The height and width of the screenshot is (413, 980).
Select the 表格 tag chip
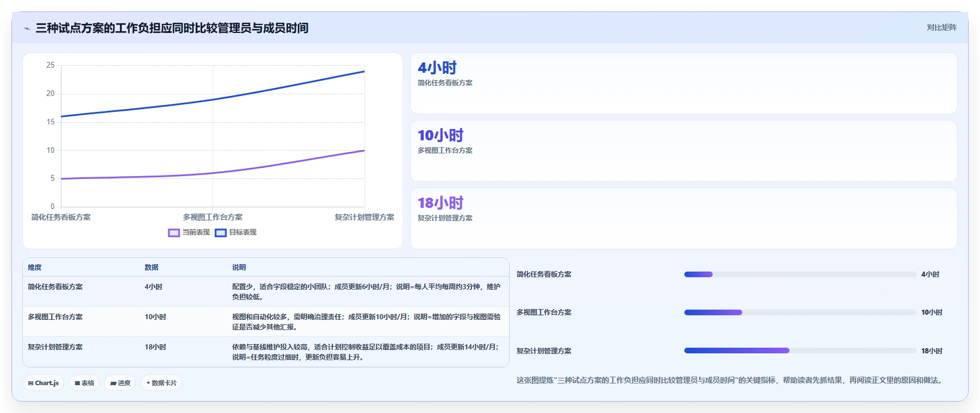click(x=84, y=383)
